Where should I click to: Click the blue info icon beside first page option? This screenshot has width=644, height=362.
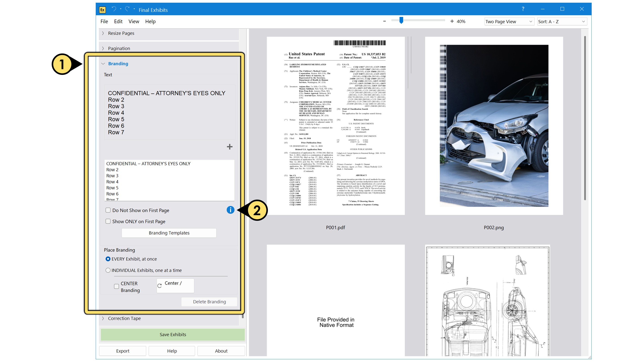[x=230, y=210]
